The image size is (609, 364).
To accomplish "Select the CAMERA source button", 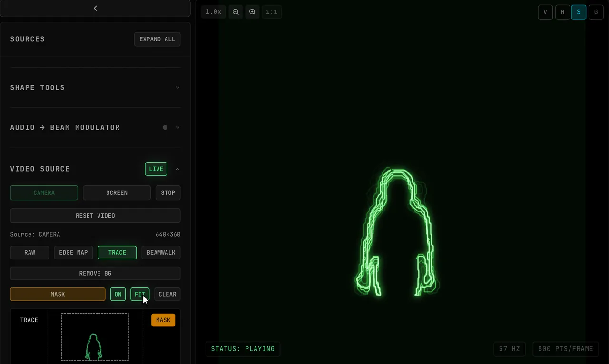I will click(x=44, y=192).
